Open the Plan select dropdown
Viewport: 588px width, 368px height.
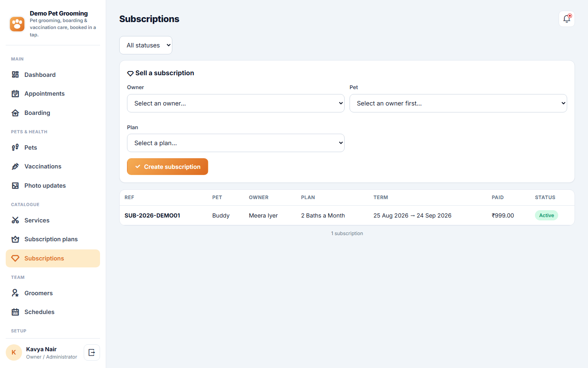click(236, 143)
